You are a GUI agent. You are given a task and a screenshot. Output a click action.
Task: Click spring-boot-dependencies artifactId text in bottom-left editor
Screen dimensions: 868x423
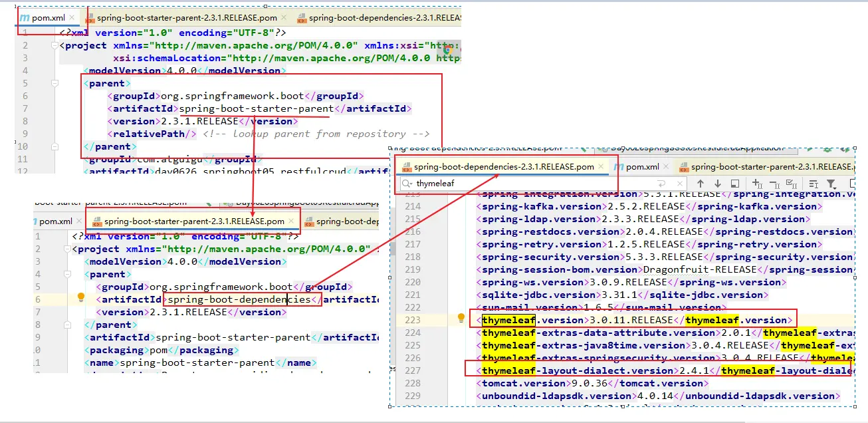coord(239,299)
